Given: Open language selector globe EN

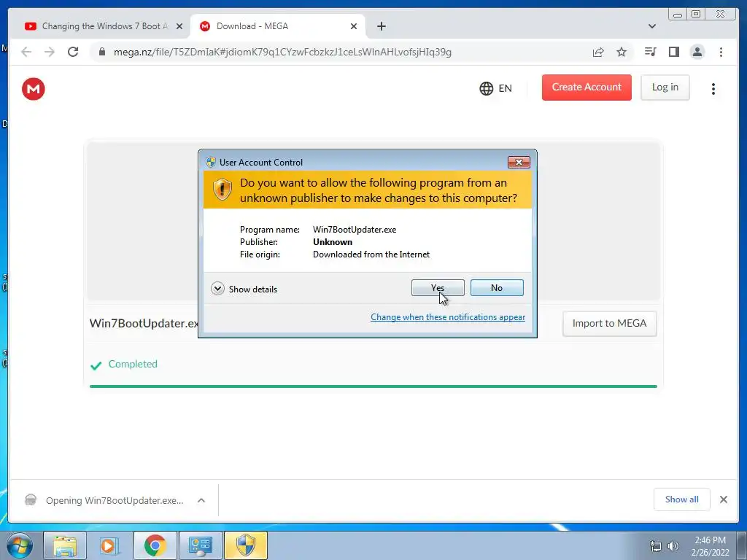Looking at the screenshot, I should pos(495,88).
